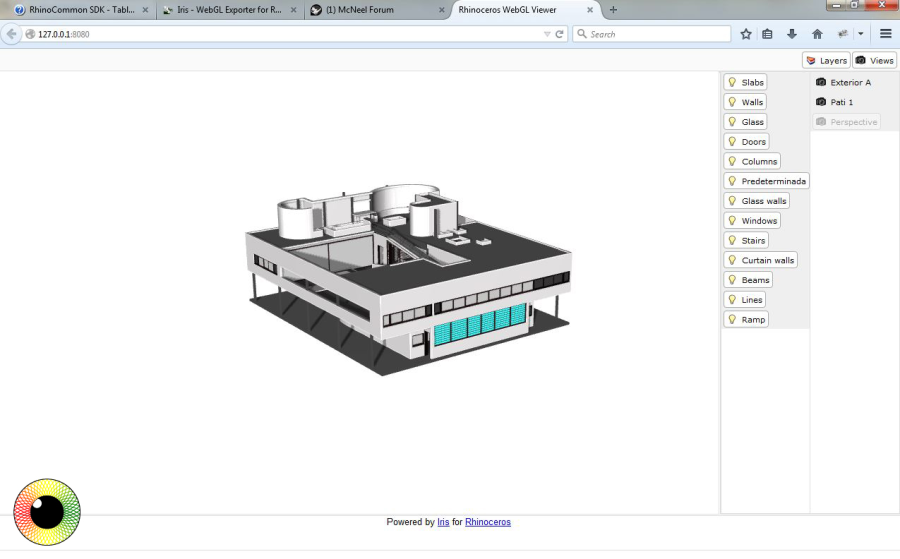Image resolution: width=900 pixels, height=559 pixels.
Task: Hide the Columns layer
Action: (x=752, y=161)
